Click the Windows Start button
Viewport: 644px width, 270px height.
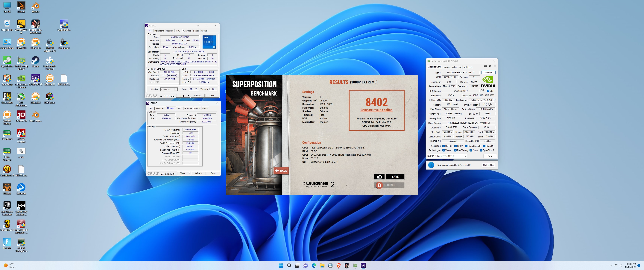(281, 265)
